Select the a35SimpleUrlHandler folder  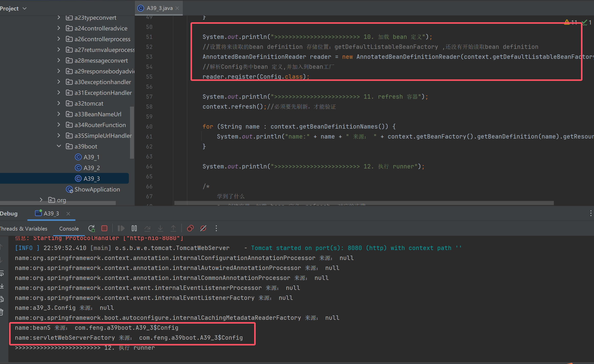click(99, 135)
